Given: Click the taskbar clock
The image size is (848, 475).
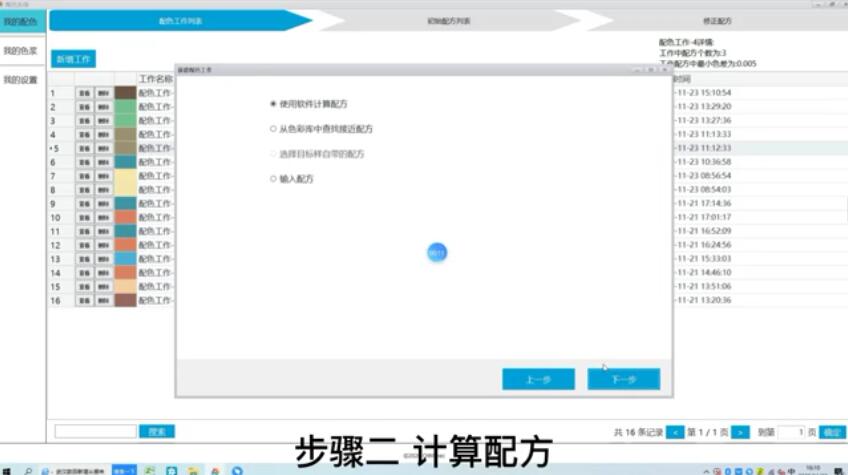Looking at the screenshot, I should click(x=813, y=470).
